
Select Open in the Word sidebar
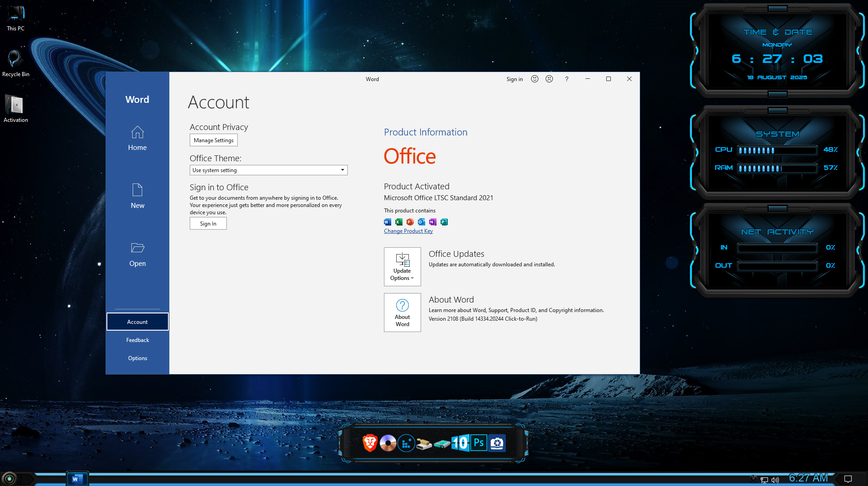[137, 254]
